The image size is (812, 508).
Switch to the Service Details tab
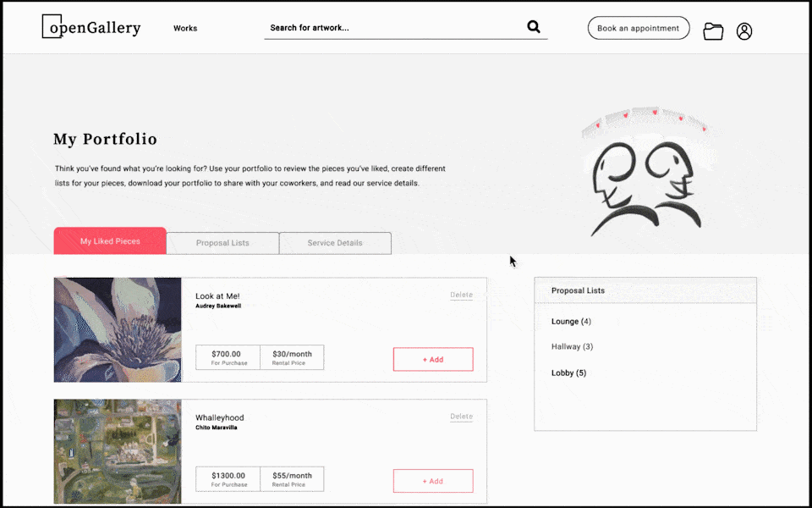335,243
